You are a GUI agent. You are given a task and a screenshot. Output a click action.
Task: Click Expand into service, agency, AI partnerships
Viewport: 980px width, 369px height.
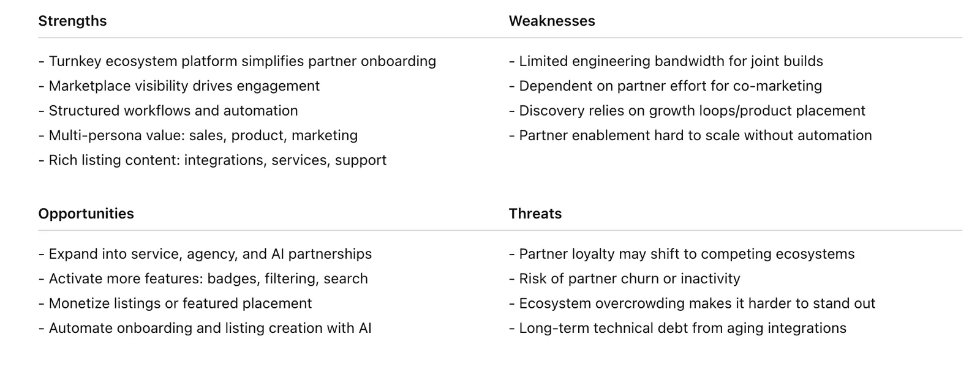[205, 254]
